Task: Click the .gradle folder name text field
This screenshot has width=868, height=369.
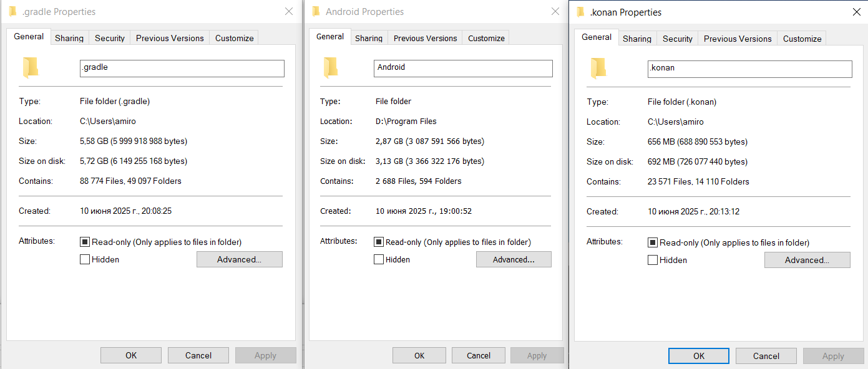Action: 182,68
